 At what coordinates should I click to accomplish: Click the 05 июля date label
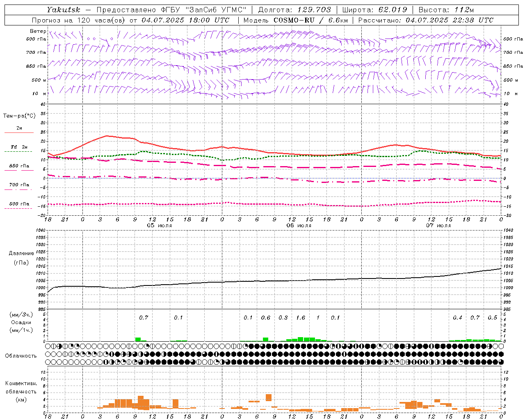click(x=160, y=226)
